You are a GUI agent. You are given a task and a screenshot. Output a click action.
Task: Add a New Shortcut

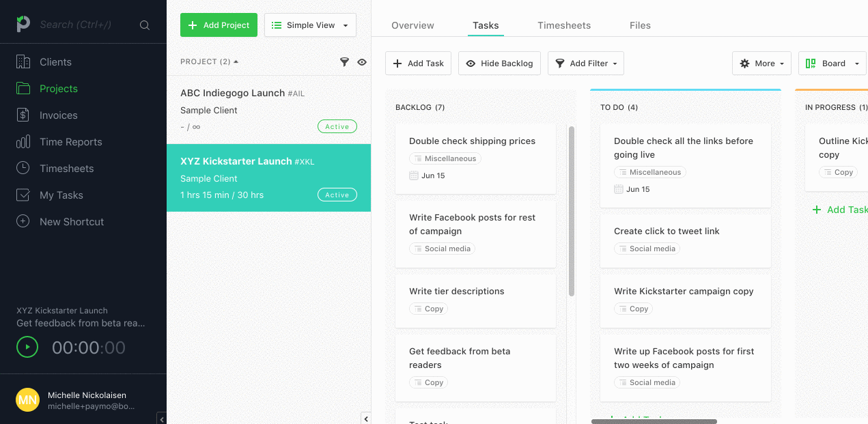[71, 222]
